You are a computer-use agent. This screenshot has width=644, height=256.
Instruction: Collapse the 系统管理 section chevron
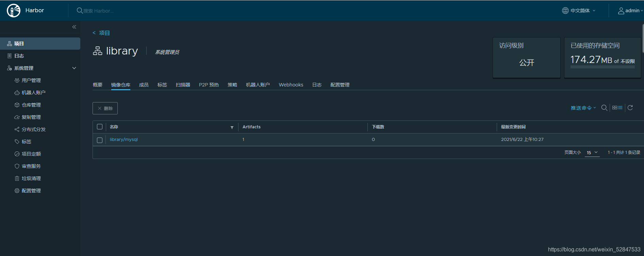(74, 68)
